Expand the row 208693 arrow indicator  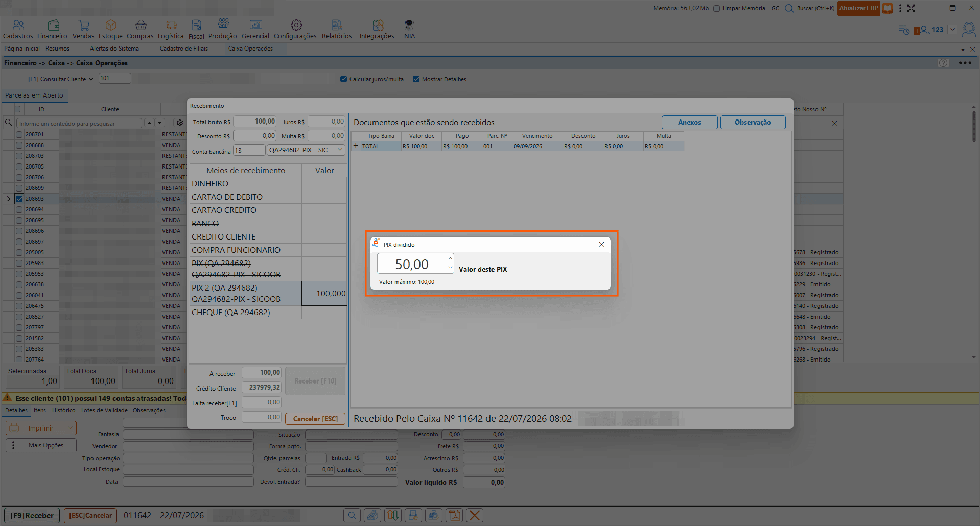point(9,199)
